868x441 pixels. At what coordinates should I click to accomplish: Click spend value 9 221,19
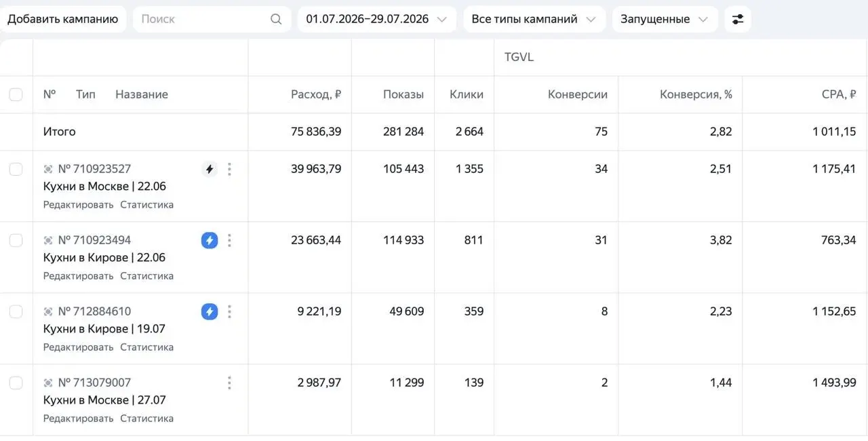click(x=319, y=311)
